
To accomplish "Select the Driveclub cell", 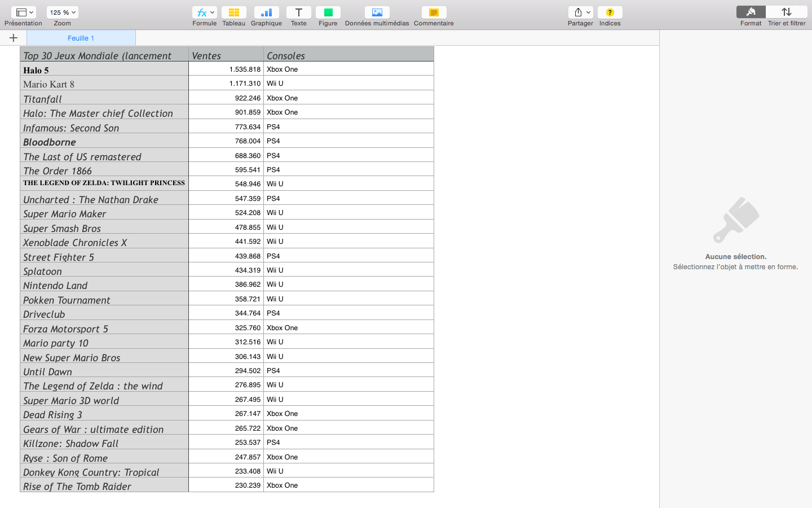I will coord(104,313).
